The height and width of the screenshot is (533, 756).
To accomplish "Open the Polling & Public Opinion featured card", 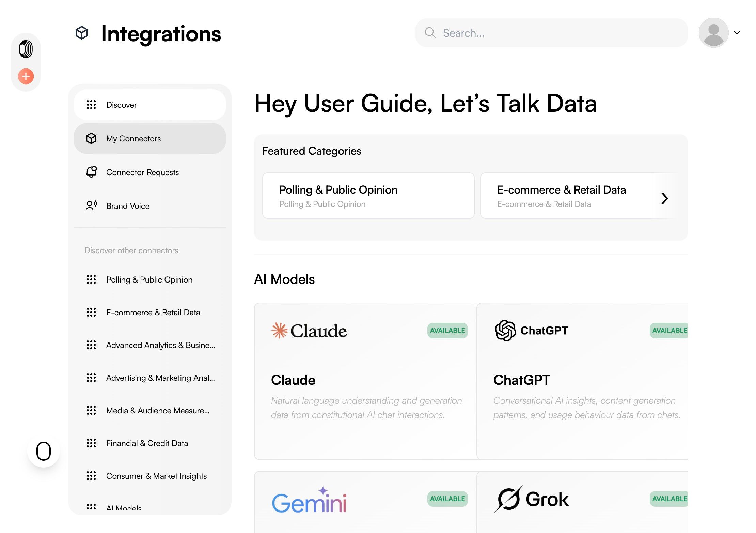I will (x=368, y=196).
